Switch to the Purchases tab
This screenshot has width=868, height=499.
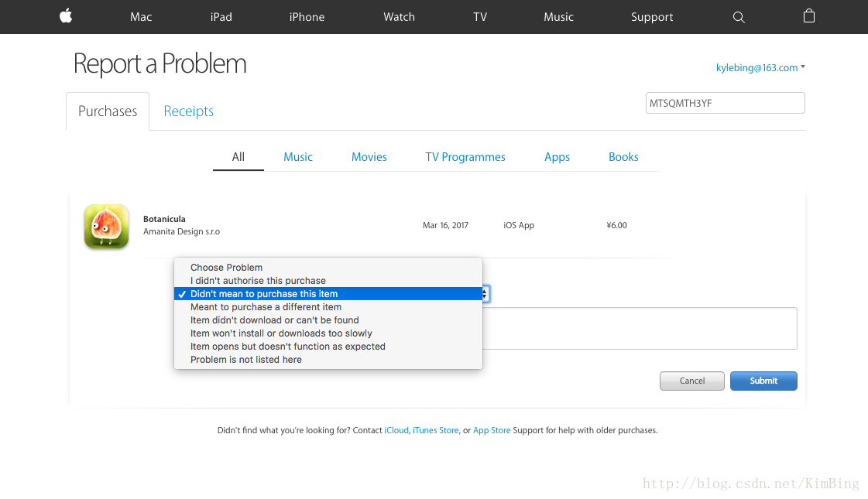(x=108, y=111)
